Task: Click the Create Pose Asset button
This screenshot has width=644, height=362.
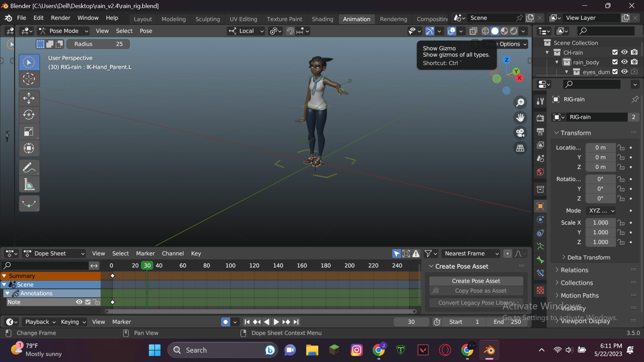Action: point(476,281)
